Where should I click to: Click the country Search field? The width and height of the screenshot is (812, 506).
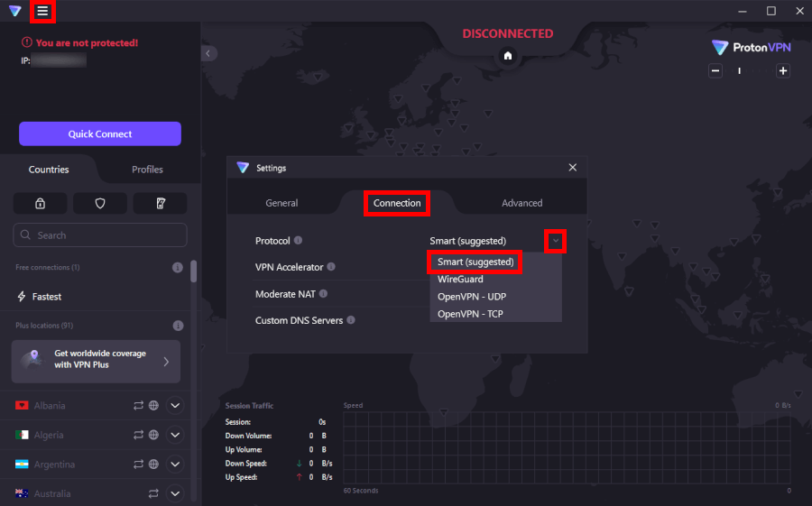pos(100,235)
